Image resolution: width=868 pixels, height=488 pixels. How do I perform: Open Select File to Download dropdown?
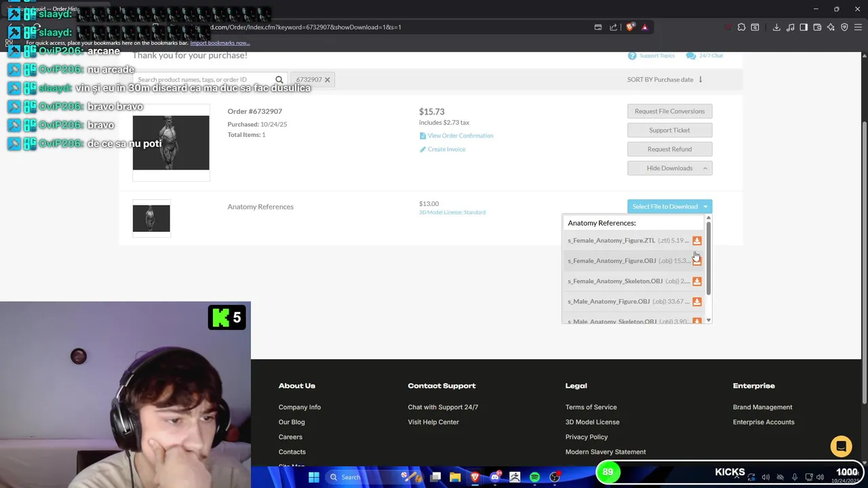coord(669,207)
